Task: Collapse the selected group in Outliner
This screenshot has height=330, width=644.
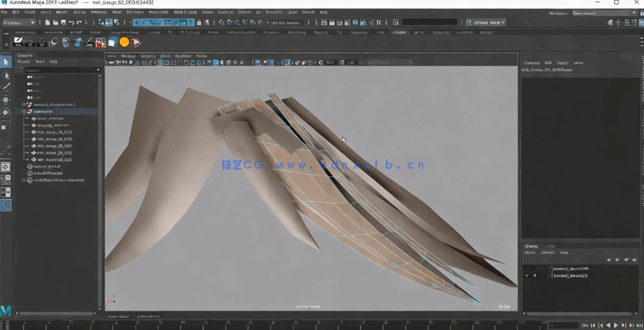Action: (x=24, y=112)
